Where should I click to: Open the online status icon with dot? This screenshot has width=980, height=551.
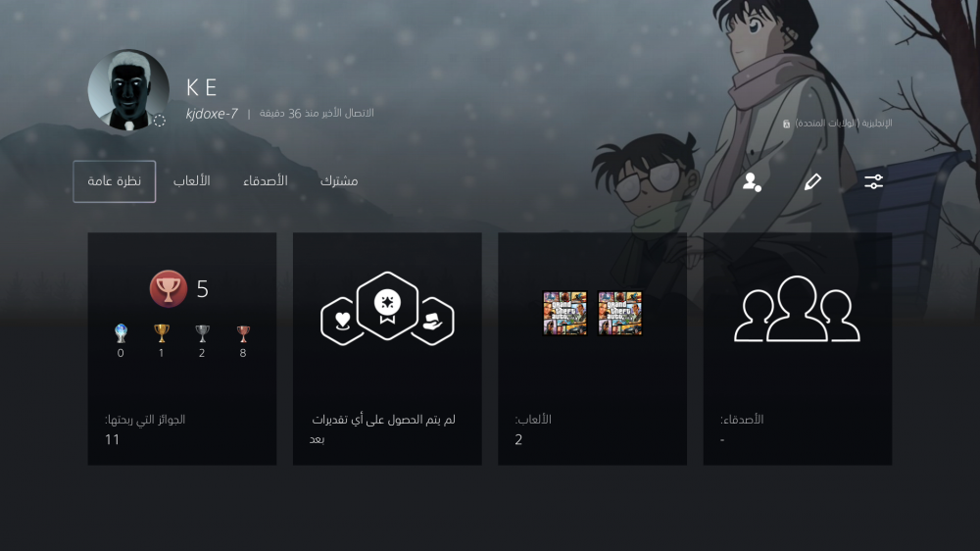pyautogui.click(x=752, y=182)
